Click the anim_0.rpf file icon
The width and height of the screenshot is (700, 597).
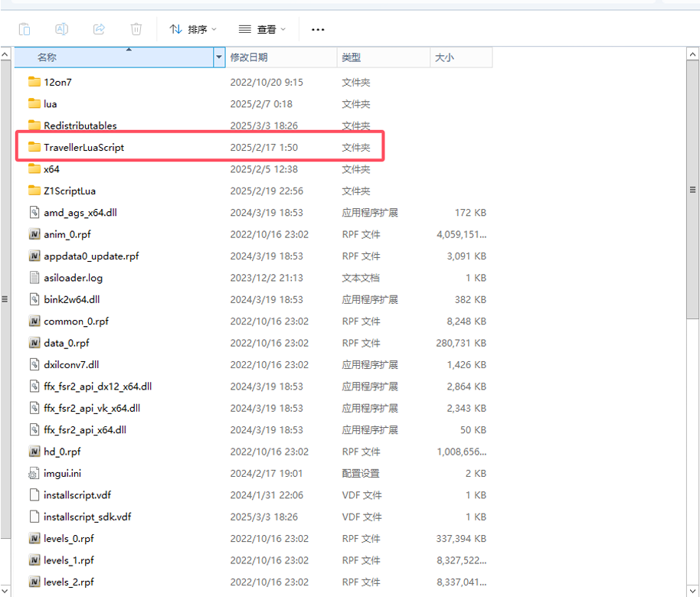34,234
